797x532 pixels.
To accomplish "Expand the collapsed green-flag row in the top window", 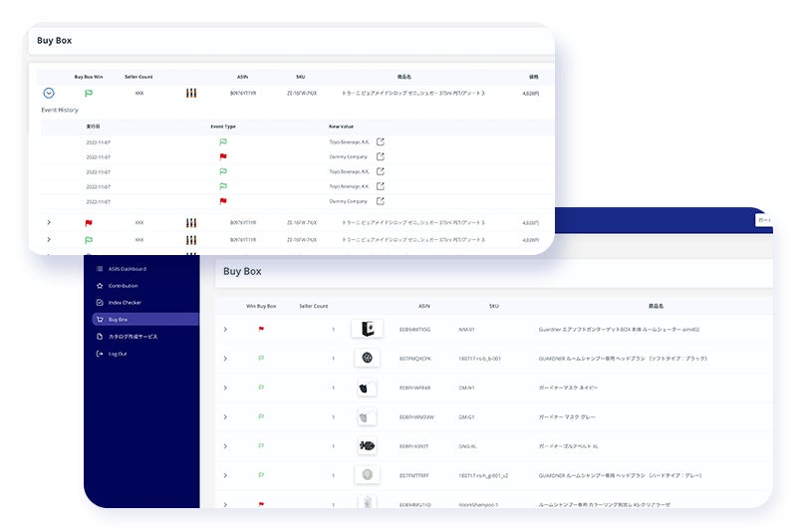I will [49, 239].
